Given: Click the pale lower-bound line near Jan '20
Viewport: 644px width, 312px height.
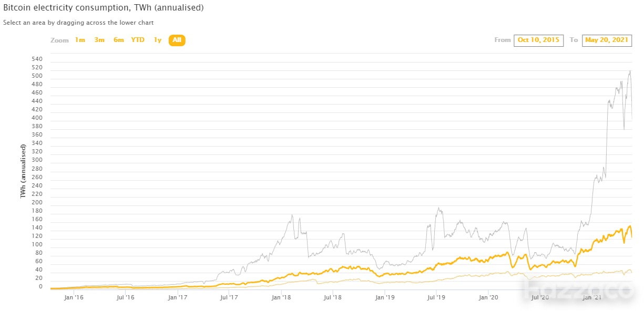Looking at the screenshot, I should [x=489, y=275].
